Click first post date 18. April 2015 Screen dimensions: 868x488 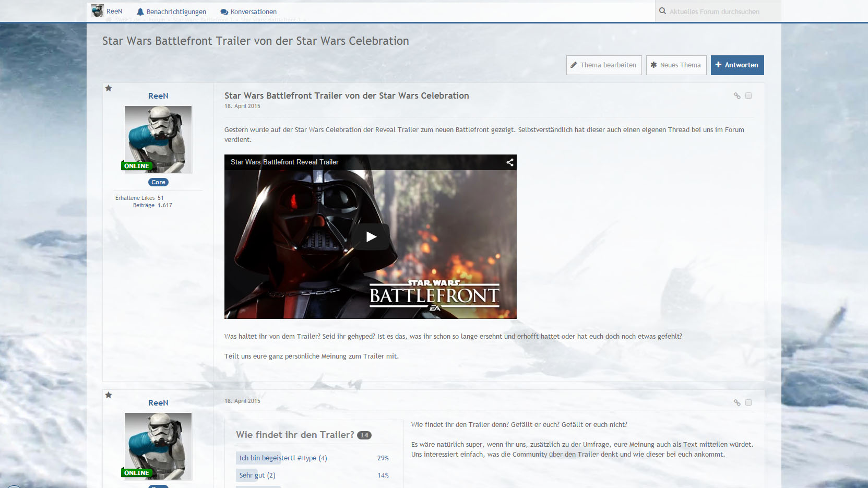(x=242, y=106)
